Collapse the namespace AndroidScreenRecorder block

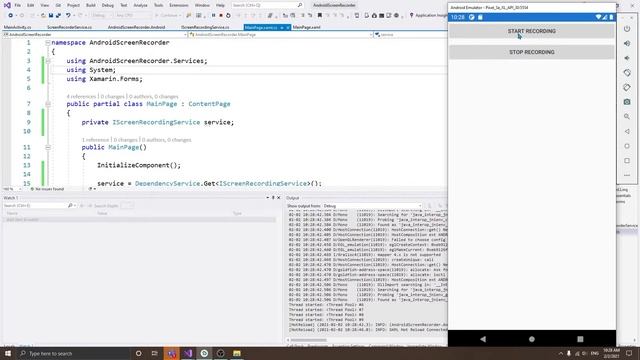point(48,42)
